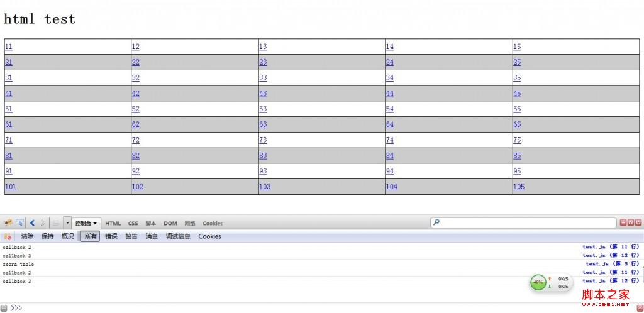Open table link 53
This screenshot has height=313, width=644.
(x=263, y=109)
